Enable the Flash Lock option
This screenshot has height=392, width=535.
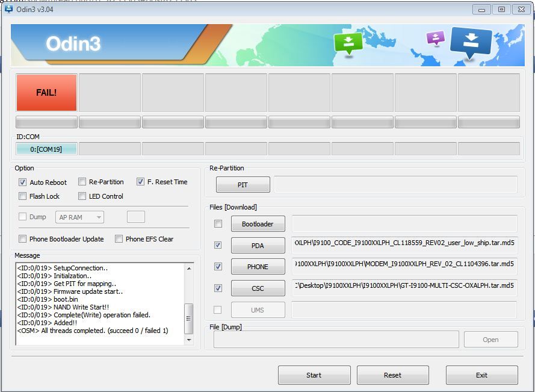point(23,196)
